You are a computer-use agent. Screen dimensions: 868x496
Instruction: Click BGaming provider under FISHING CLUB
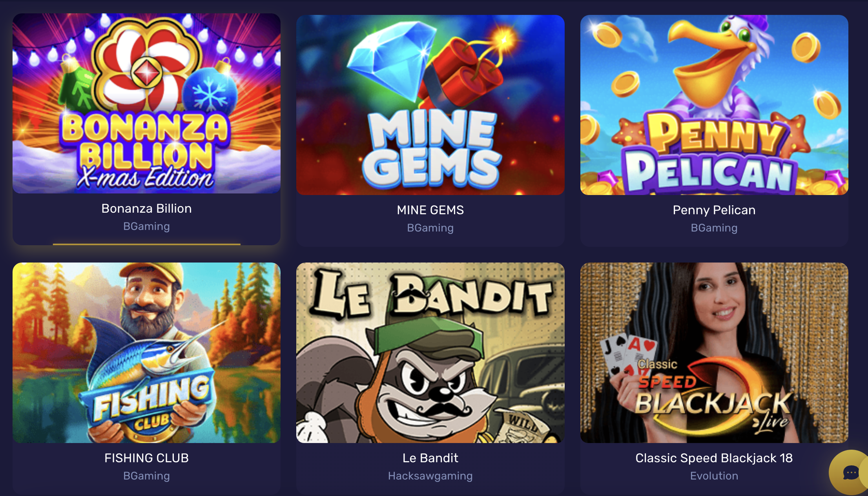click(x=146, y=476)
